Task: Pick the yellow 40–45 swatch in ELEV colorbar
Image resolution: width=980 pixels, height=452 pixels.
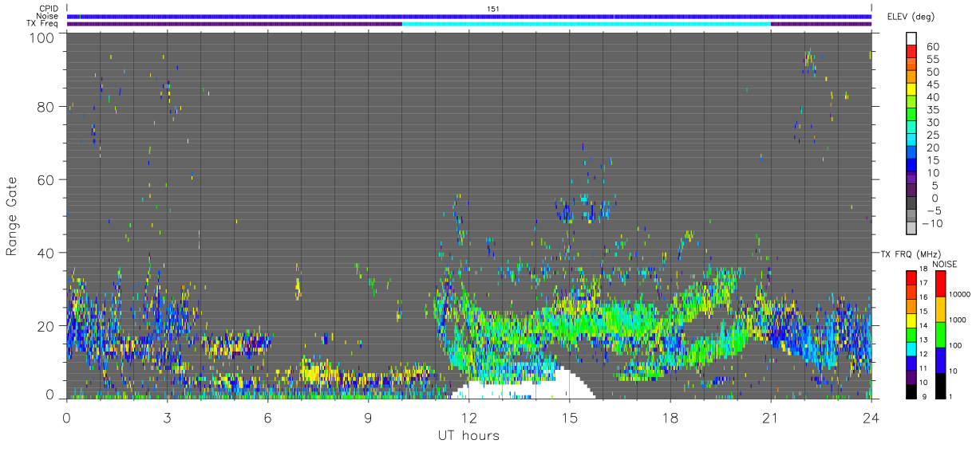Action: (x=911, y=90)
